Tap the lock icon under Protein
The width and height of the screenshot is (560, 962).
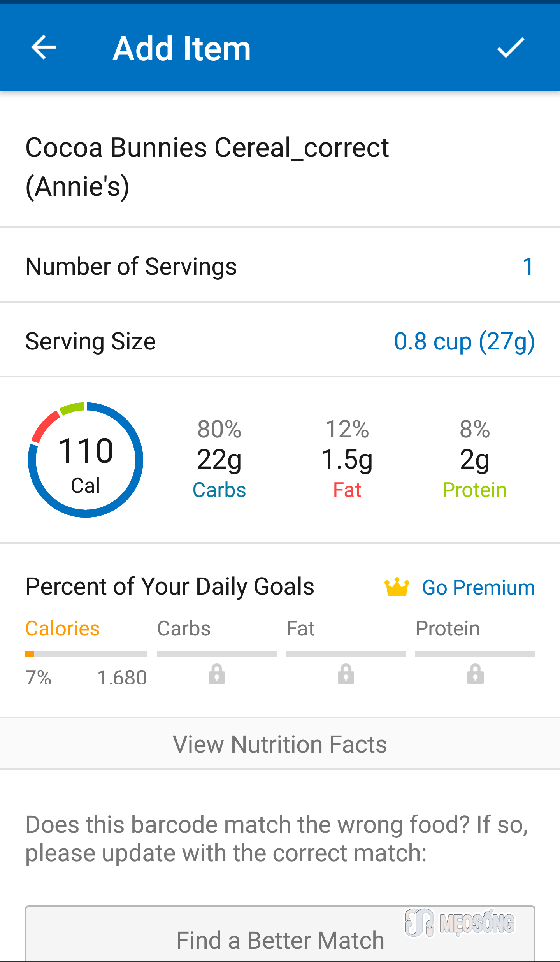pos(475,674)
